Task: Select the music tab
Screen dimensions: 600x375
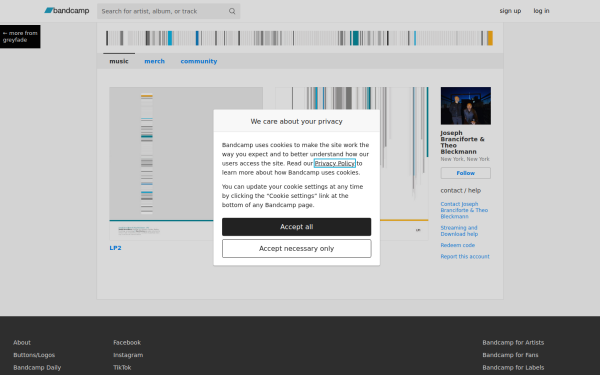Action: pyautogui.click(x=119, y=61)
